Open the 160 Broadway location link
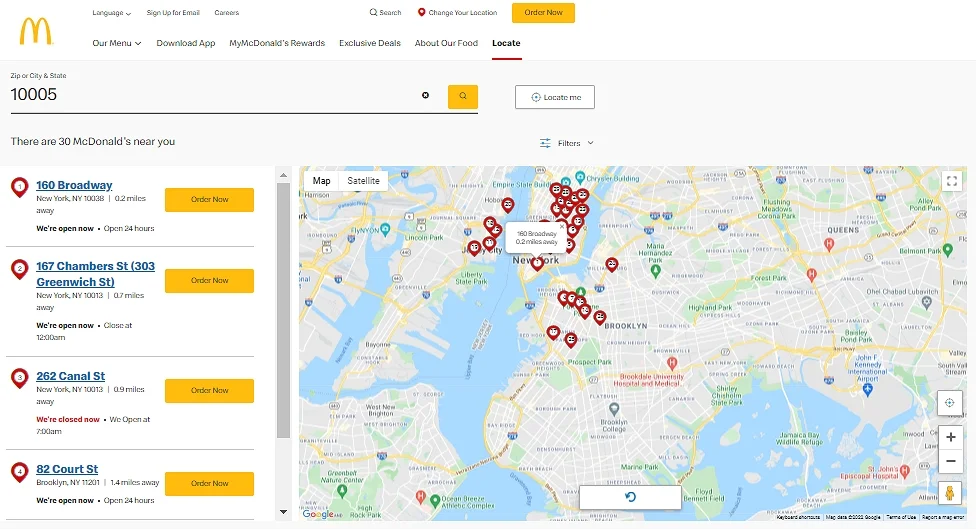This screenshot has height=530, width=976. point(74,185)
